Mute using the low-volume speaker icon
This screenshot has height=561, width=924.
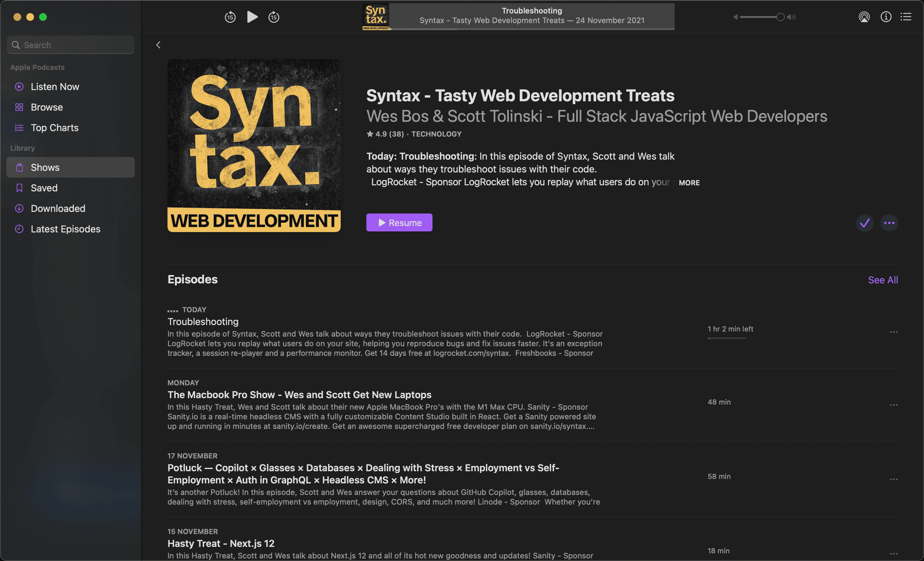735,17
